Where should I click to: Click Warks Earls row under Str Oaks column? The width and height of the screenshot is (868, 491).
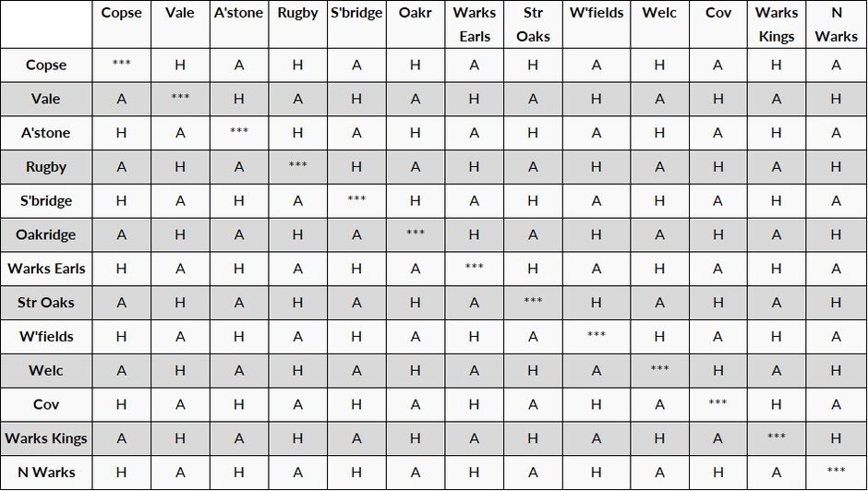533,269
